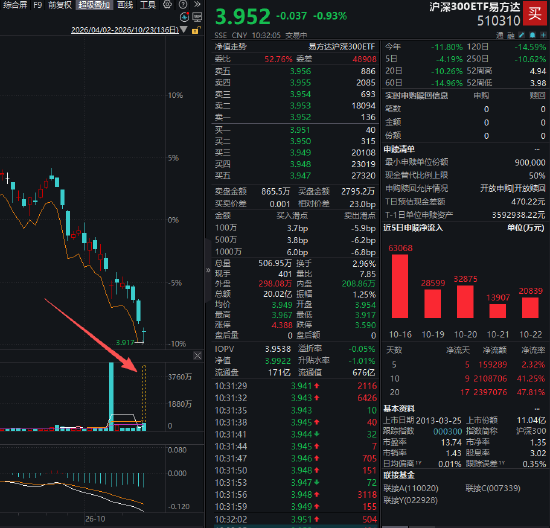This screenshot has width=550, height=528.
Task: Select the 买五 bid row at 3.947
Action: pyautogui.click(x=295, y=175)
